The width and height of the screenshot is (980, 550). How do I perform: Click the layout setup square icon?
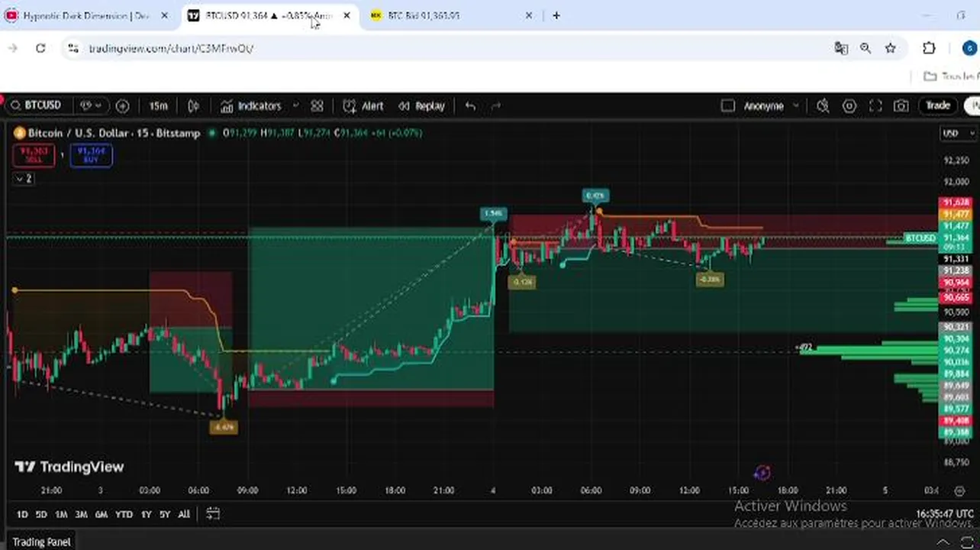[x=727, y=106]
